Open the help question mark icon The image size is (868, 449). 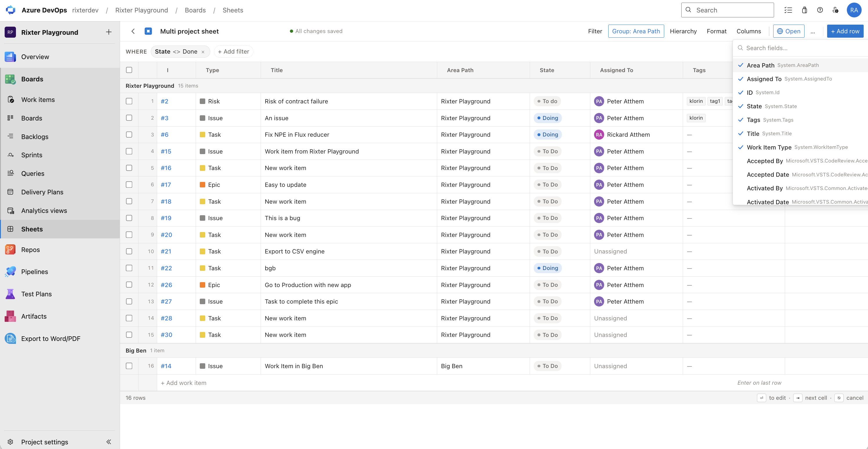820,10
